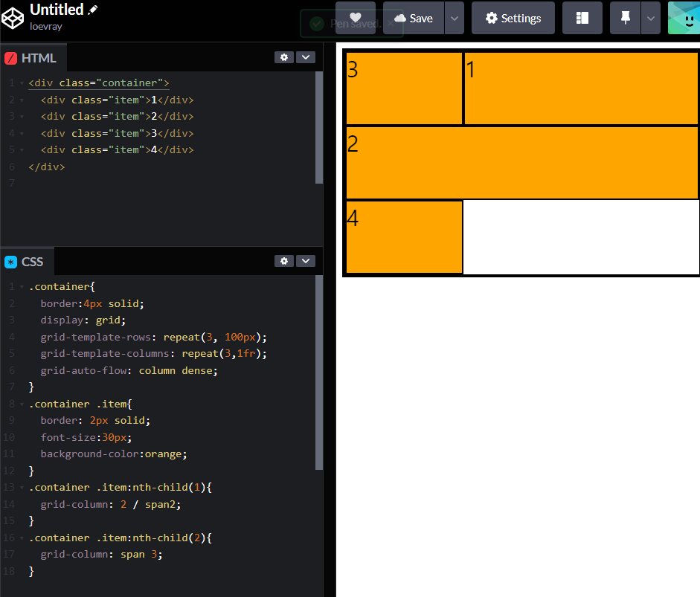Image resolution: width=700 pixels, height=597 pixels.
Task: Fold the nth-child(2) CSS rule
Action: click(x=22, y=538)
